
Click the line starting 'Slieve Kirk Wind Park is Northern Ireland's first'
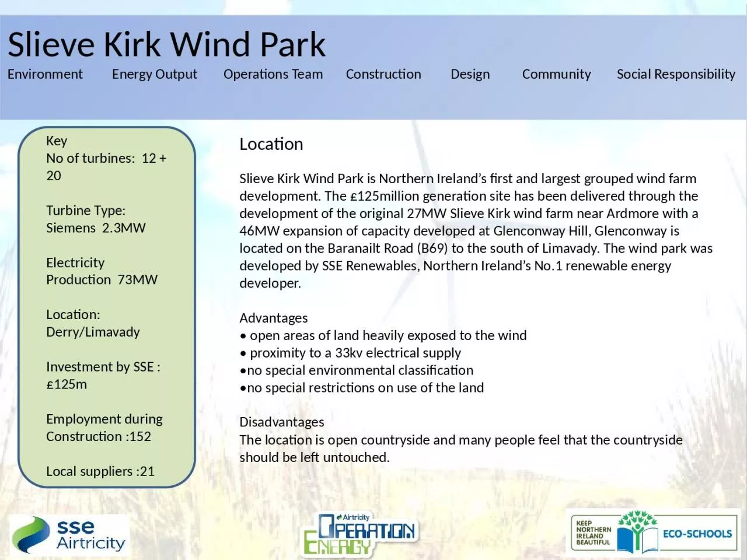467,178
